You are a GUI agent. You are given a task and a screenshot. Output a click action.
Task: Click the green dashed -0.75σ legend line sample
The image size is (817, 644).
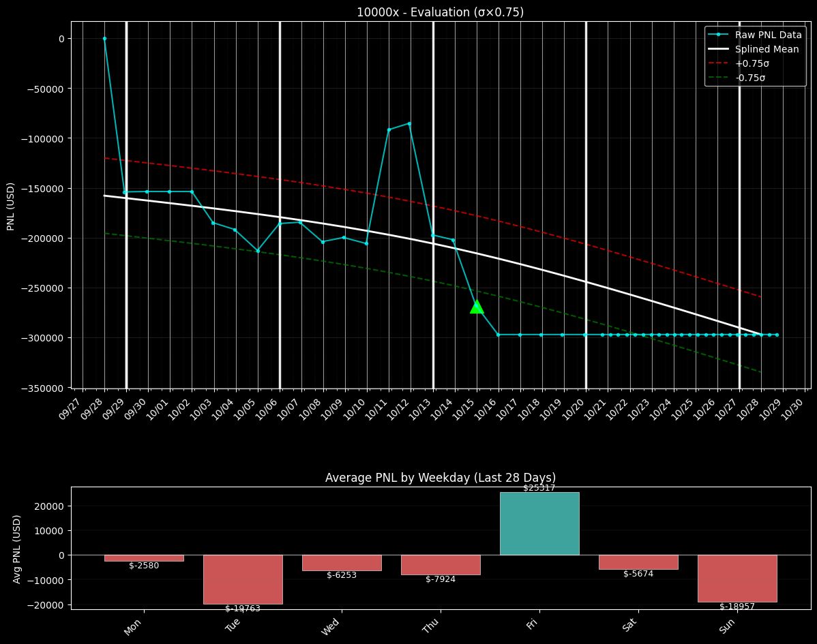pyautogui.click(x=718, y=78)
